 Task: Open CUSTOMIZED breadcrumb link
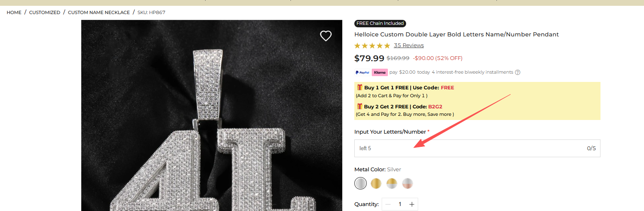tap(45, 12)
